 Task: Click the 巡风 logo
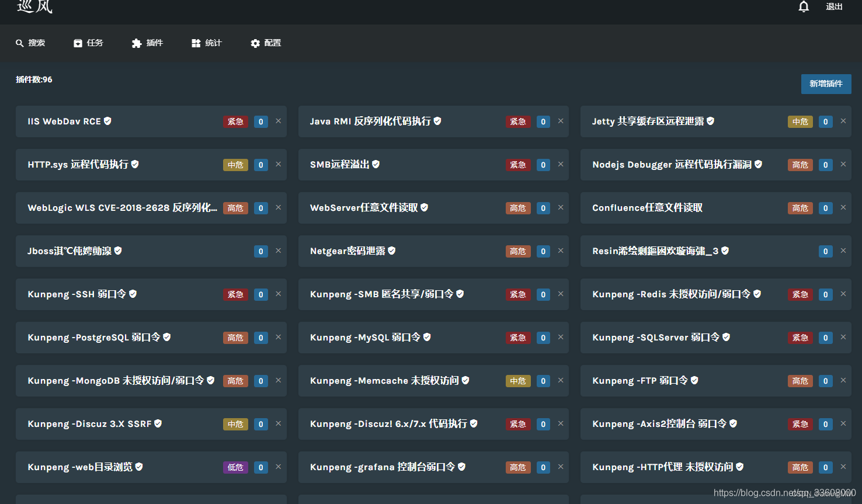pyautogui.click(x=34, y=6)
